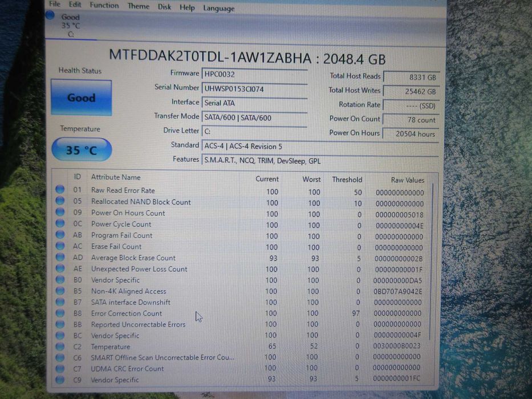Click the 35 °C temperature button
The image size is (532, 399).
tap(82, 149)
